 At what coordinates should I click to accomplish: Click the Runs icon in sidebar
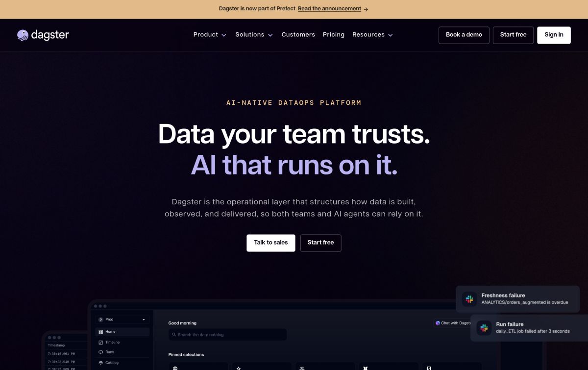101,352
